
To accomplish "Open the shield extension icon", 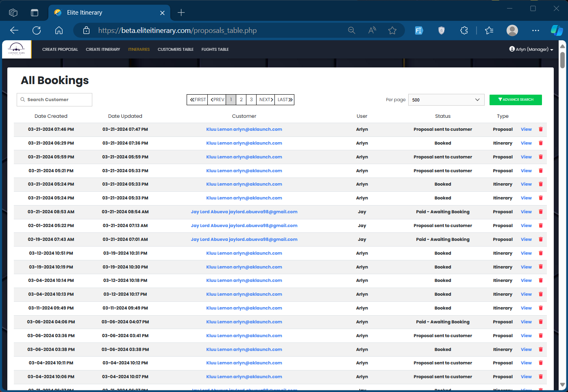I will [442, 30].
